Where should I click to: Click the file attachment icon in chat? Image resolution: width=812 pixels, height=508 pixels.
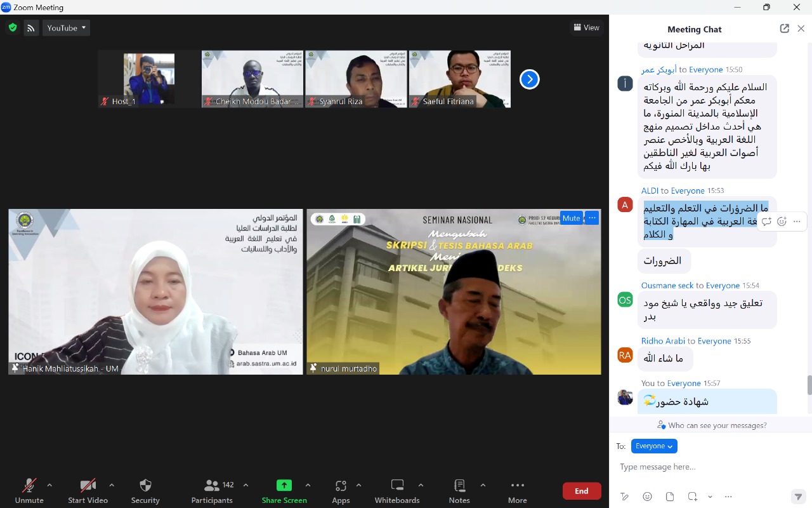pyautogui.click(x=670, y=497)
